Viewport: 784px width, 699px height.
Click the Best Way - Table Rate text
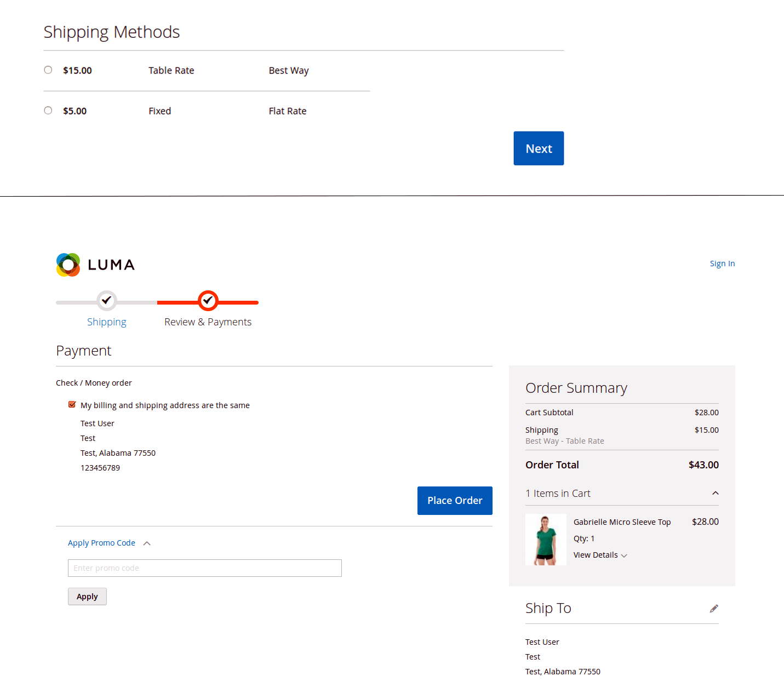[x=565, y=441]
